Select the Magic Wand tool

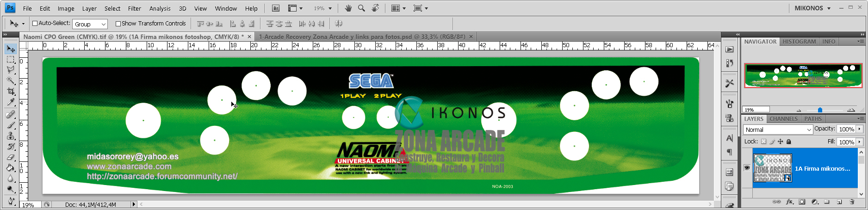[x=11, y=81]
